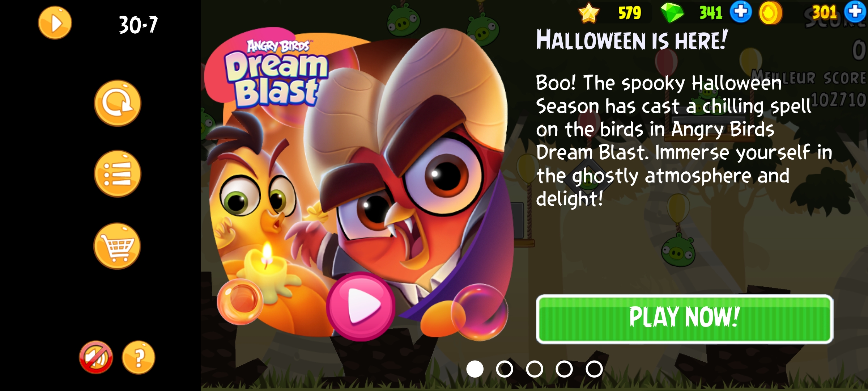
Task: Select the third promo page dot
Action: tap(535, 369)
